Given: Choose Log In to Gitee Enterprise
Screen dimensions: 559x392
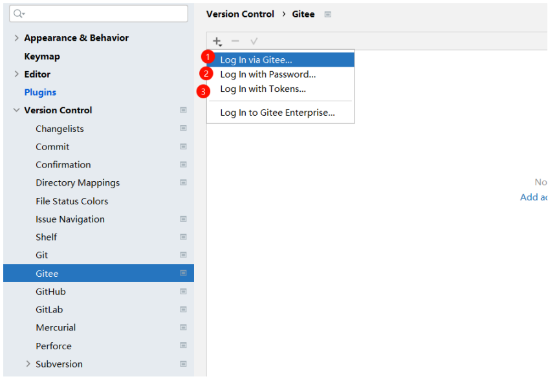Looking at the screenshot, I should 281,113.
